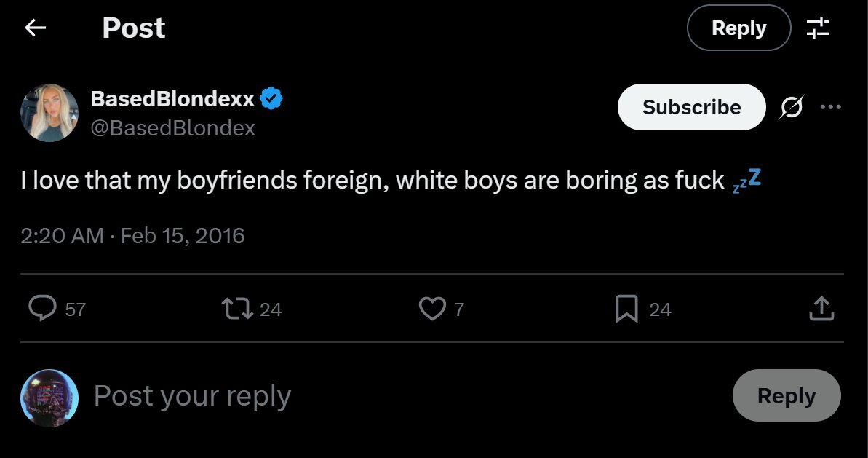Click the Post header title
This screenshot has height=458, width=868.
pos(134,28)
